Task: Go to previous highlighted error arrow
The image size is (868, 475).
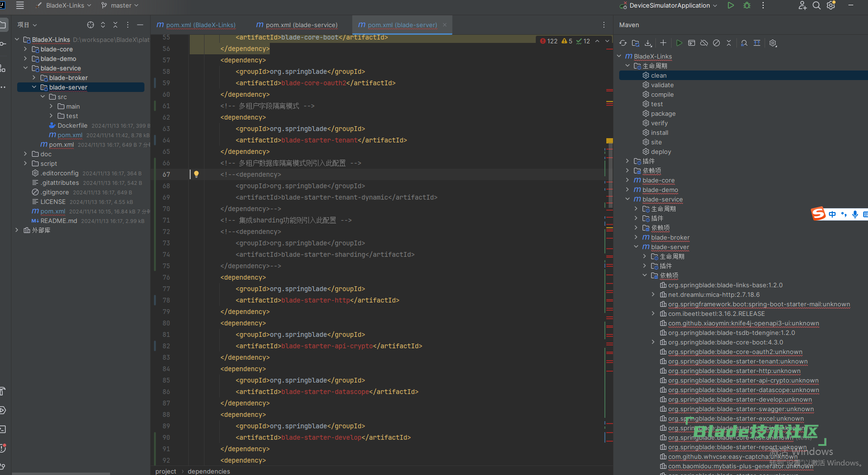Action: point(597,41)
